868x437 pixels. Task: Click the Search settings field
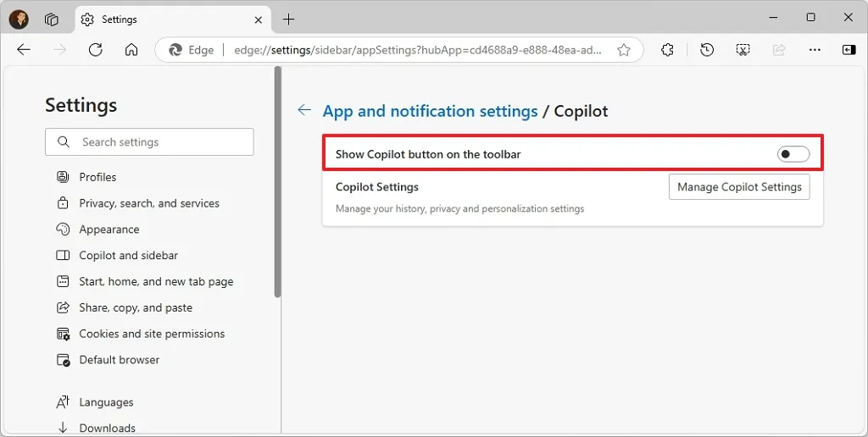tap(149, 142)
